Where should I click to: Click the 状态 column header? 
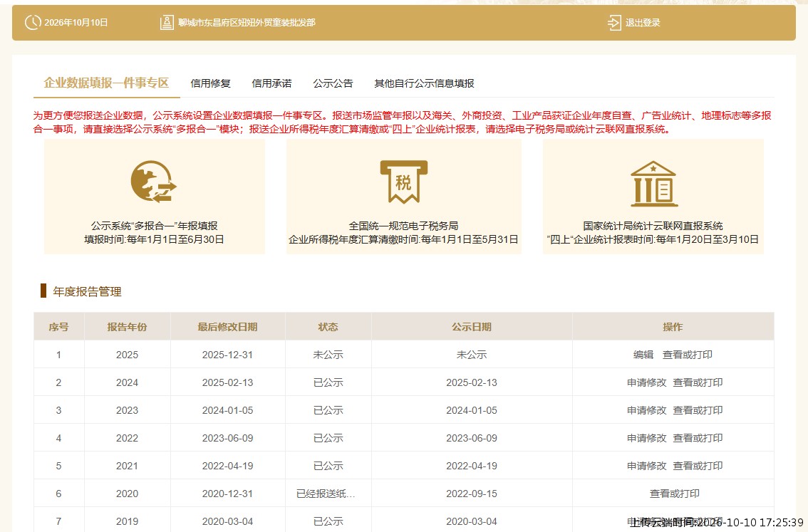coord(328,327)
